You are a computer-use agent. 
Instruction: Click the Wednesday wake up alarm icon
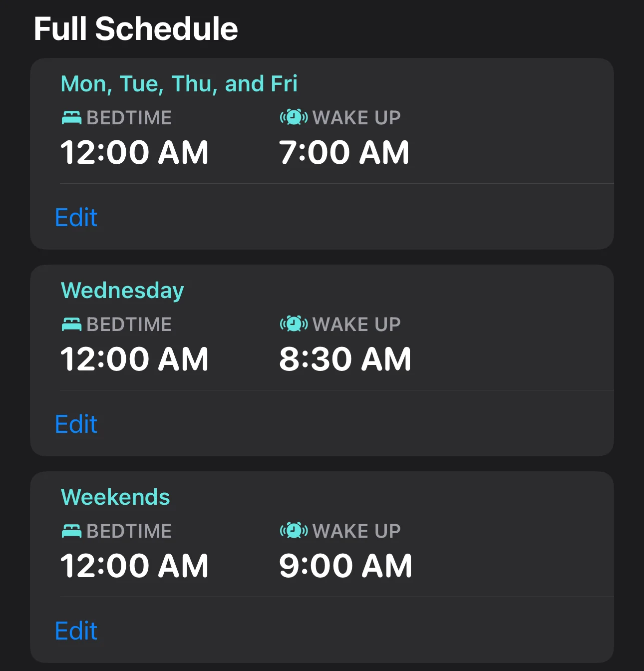pos(294,325)
